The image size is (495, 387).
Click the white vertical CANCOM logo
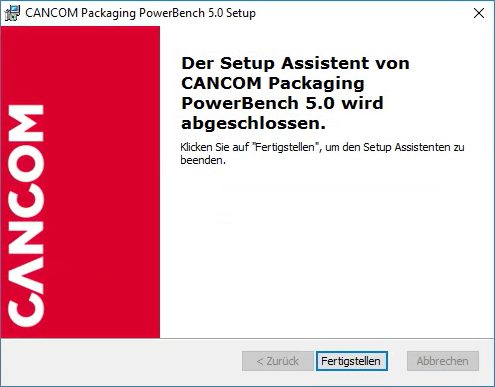tap(26, 216)
